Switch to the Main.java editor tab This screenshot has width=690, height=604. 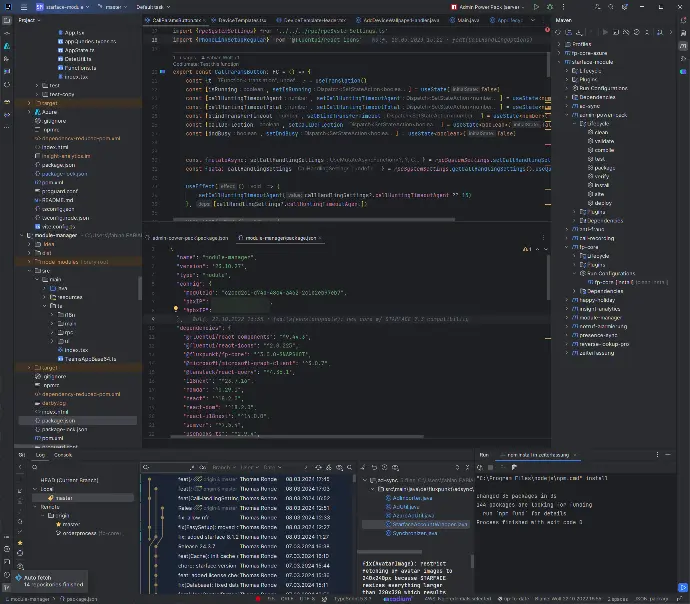(x=464, y=20)
